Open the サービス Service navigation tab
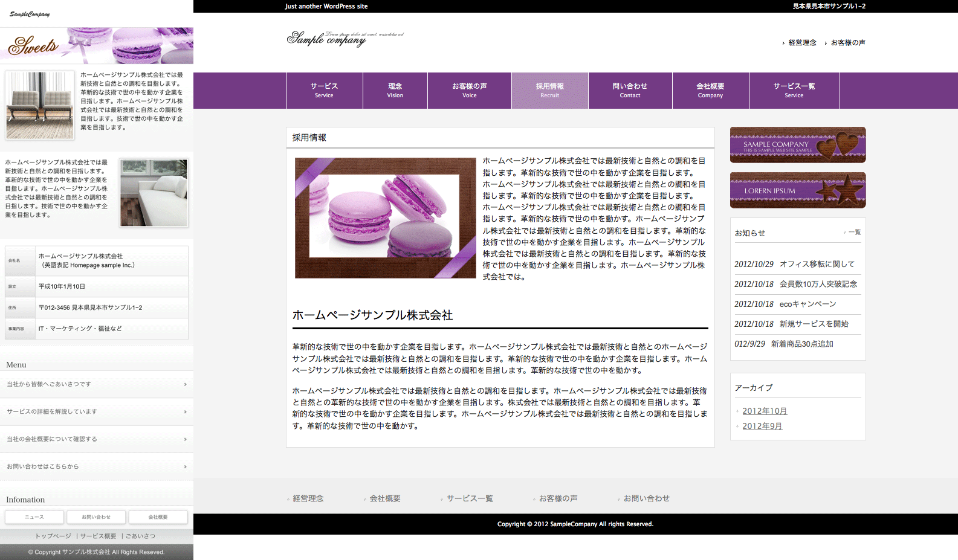Image resolution: width=958 pixels, height=560 pixels. click(x=324, y=91)
